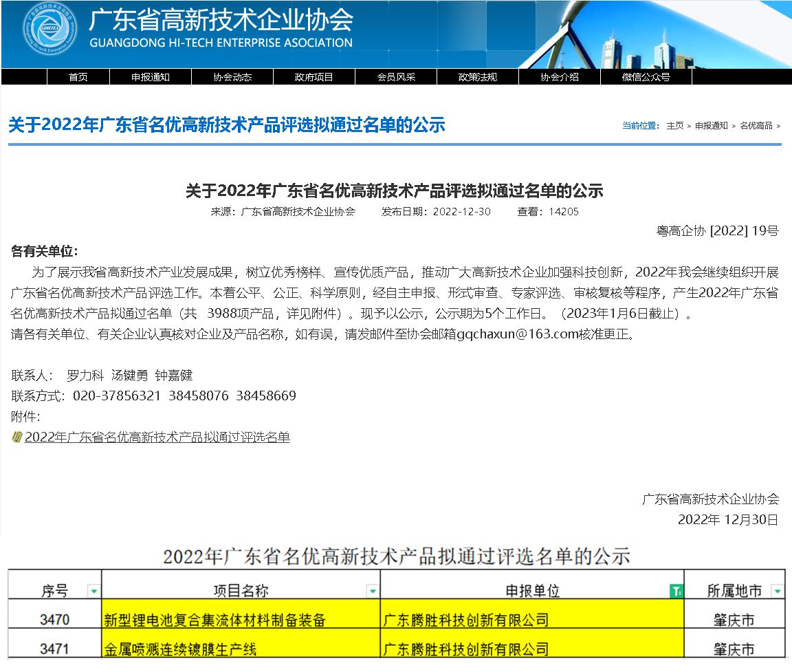This screenshot has width=792, height=672.
Task: Open the 首页 navigation menu item
Action: pyautogui.click(x=78, y=77)
